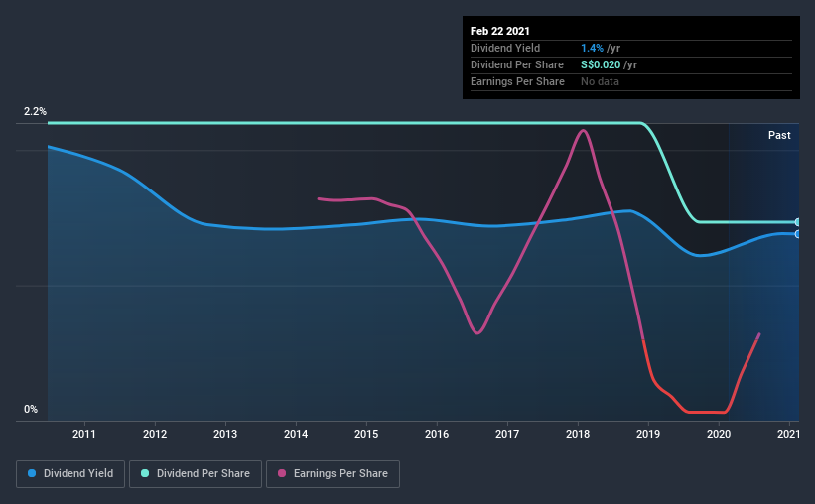Click the 2020 x-axis label
Image resolution: width=815 pixels, height=504 pixels.
click(719, 434)
